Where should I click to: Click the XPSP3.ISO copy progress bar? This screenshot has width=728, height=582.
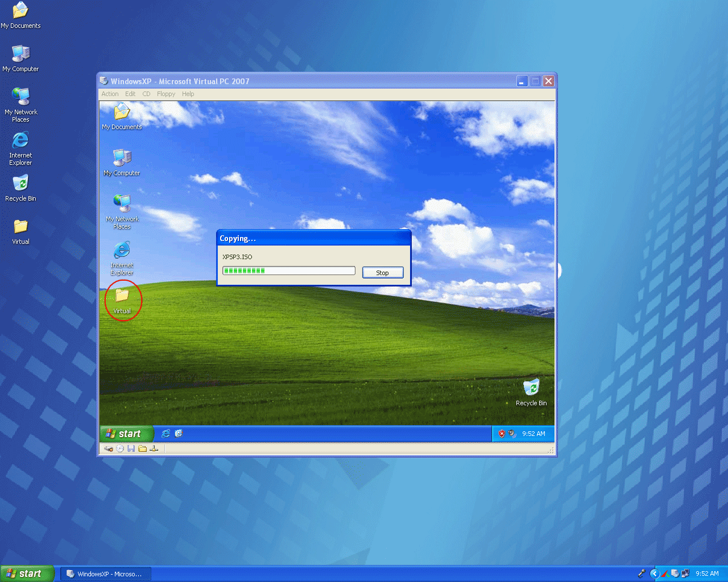(288, 270)
